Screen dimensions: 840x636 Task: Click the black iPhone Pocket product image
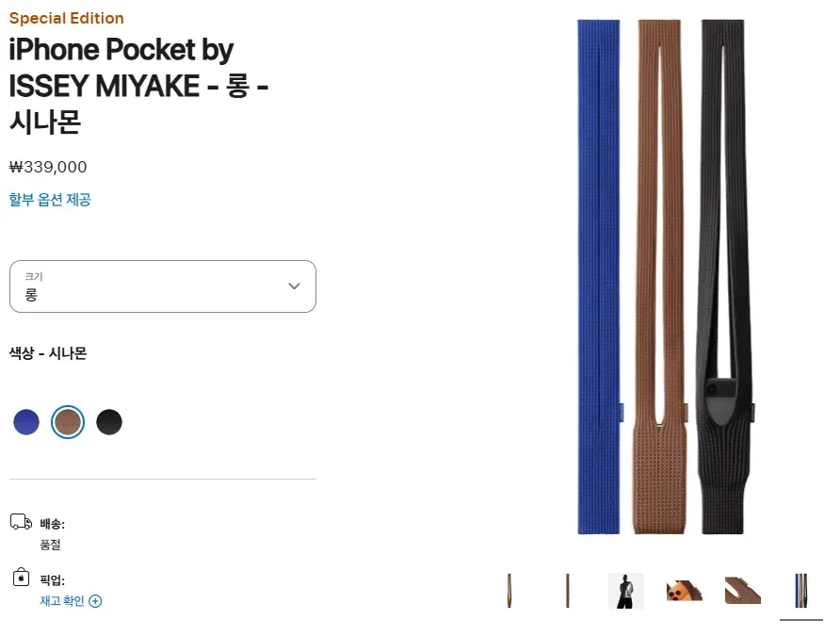click(x=724, y=276)
